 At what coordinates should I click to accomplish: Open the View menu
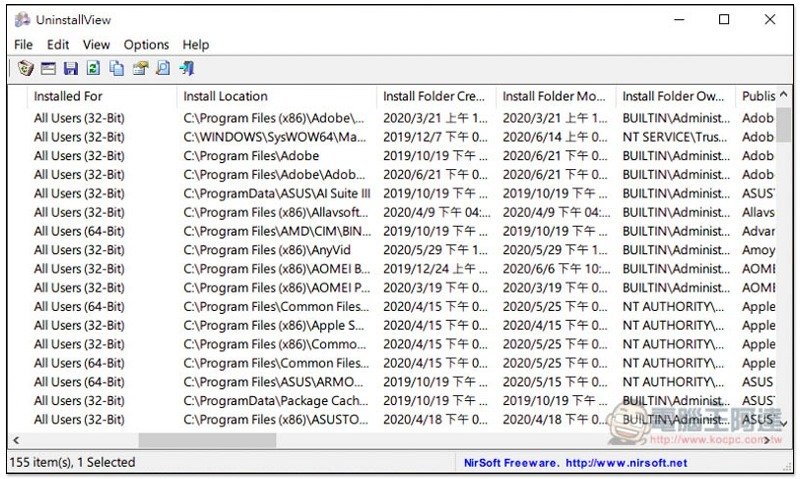click(x=96, y=44)
